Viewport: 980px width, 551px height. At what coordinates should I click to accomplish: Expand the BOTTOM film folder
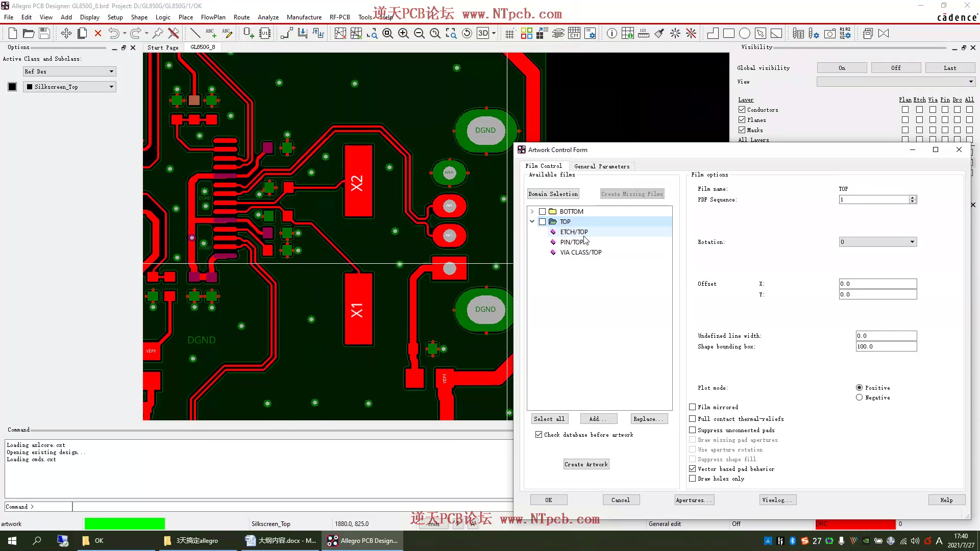[532, 211]
